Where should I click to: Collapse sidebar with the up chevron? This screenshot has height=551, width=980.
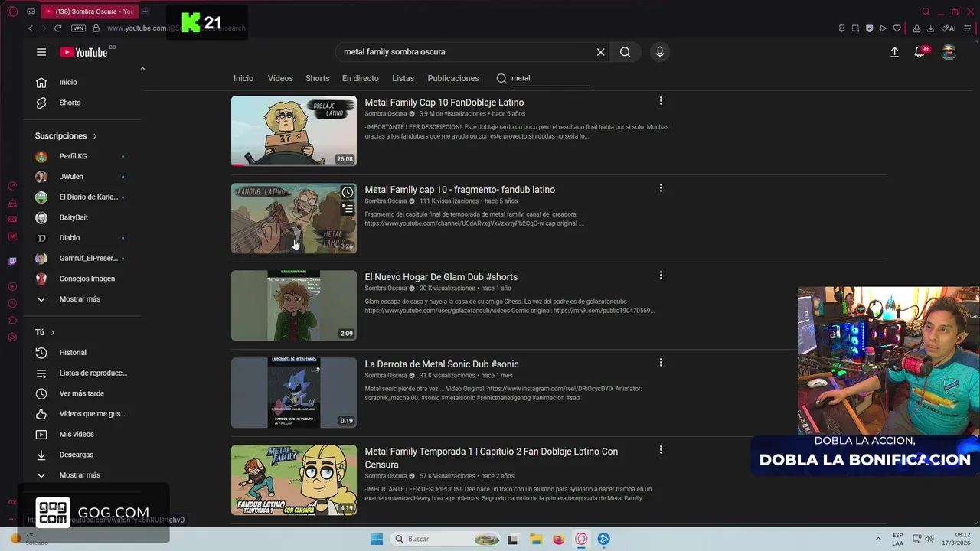click(x=142, y=69)
